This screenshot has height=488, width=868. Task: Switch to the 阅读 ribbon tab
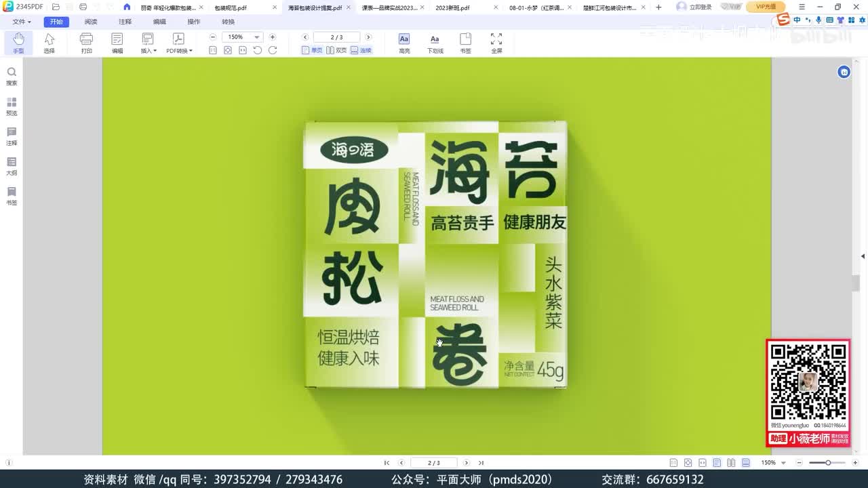[x=91, y=22]
